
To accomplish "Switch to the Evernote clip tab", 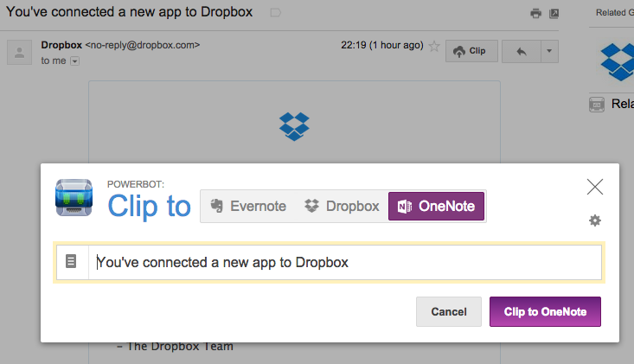I will click(248, 206).
